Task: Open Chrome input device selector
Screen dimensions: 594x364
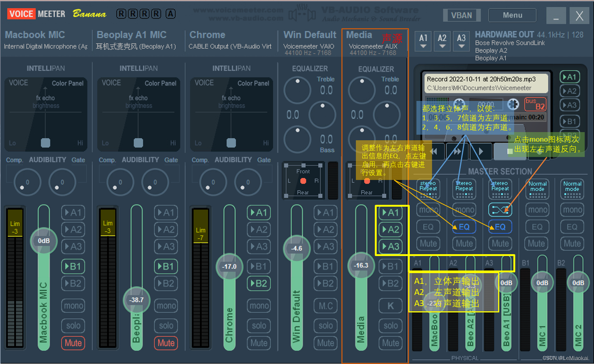Action: pyautogui.click(x=230, y=46)
